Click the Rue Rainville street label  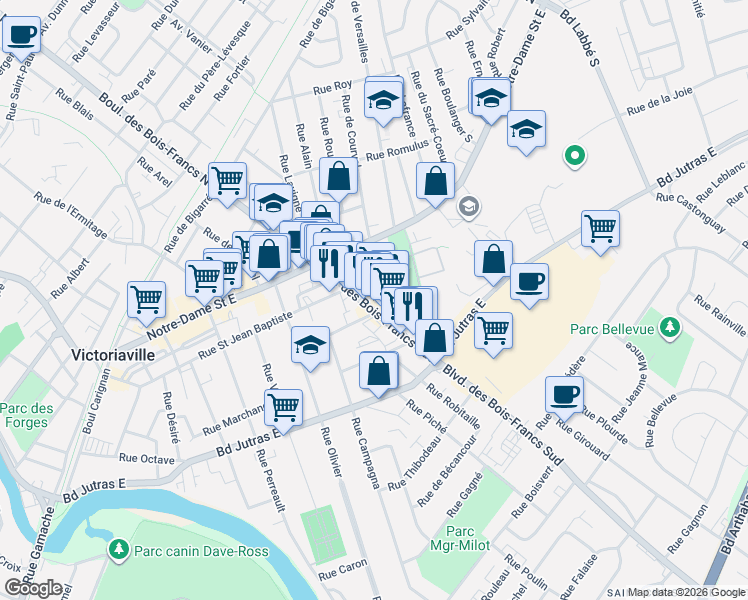coord(720,315)
